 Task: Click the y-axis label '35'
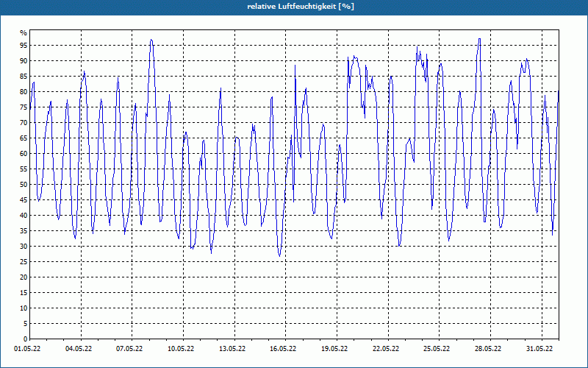coord(24,231)
